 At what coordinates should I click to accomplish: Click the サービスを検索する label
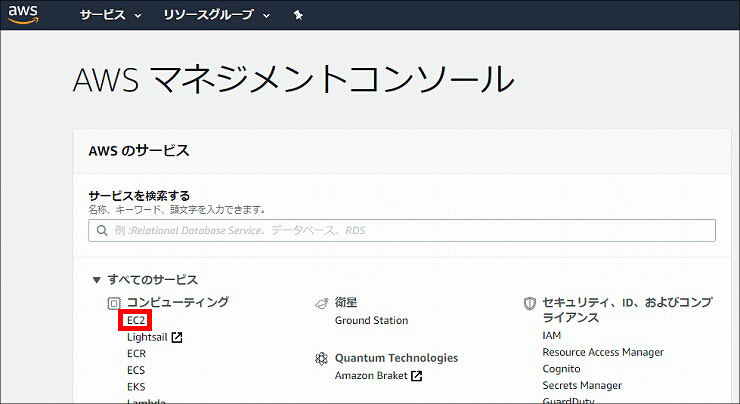[139, 195]
